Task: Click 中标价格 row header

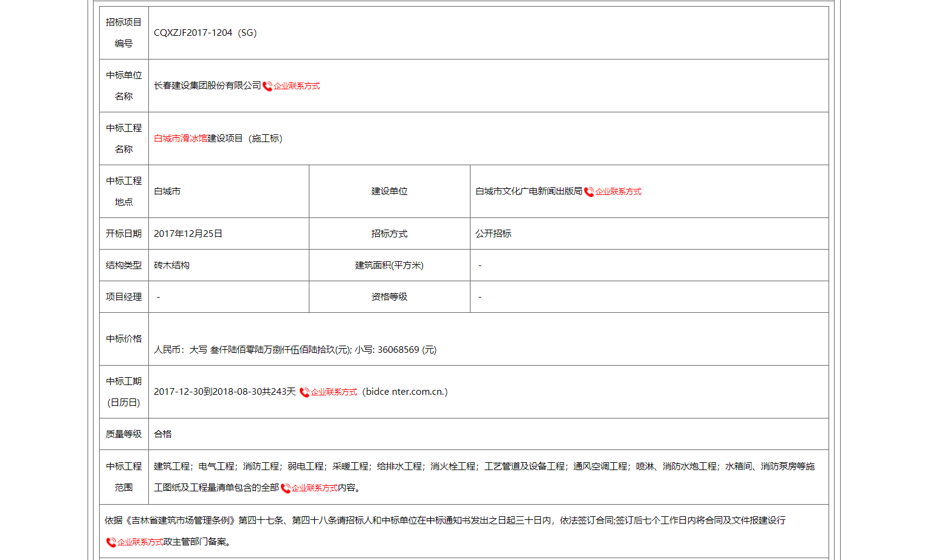Action: (x=124, y=339)
